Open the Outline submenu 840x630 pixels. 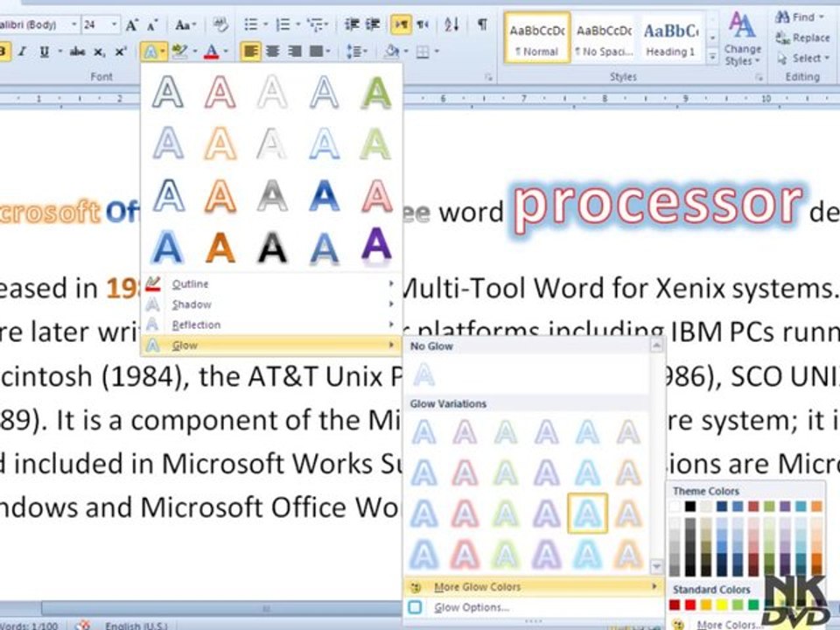tap(271, 283)
